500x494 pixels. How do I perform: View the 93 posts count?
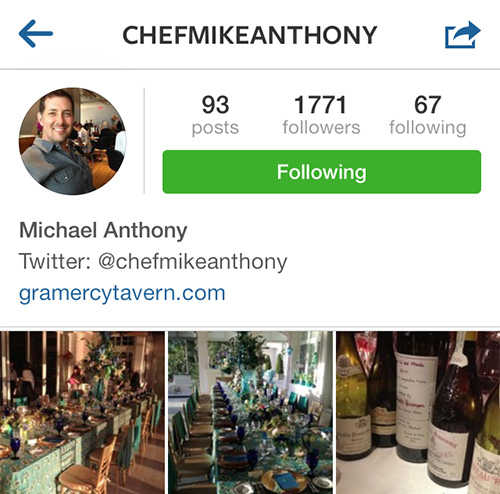click(215, 115)
